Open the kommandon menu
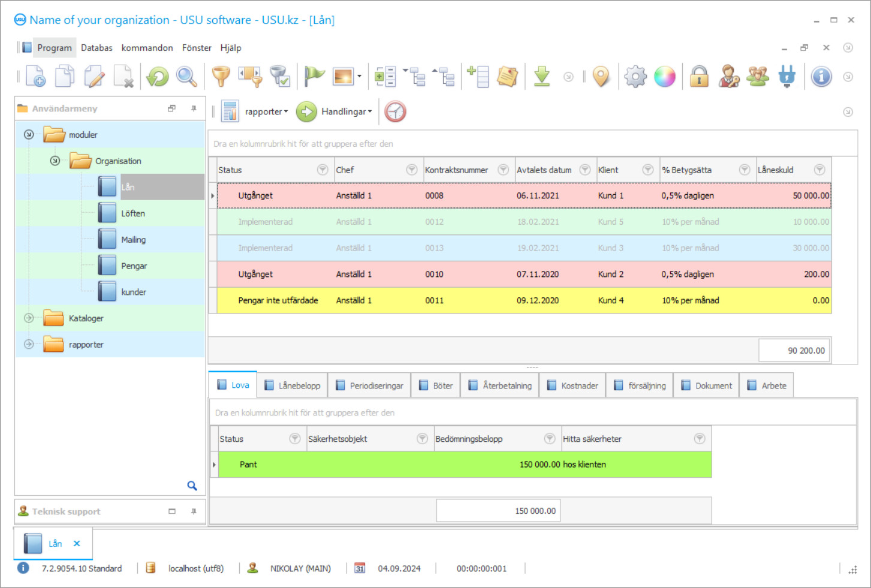 [147, 48]
